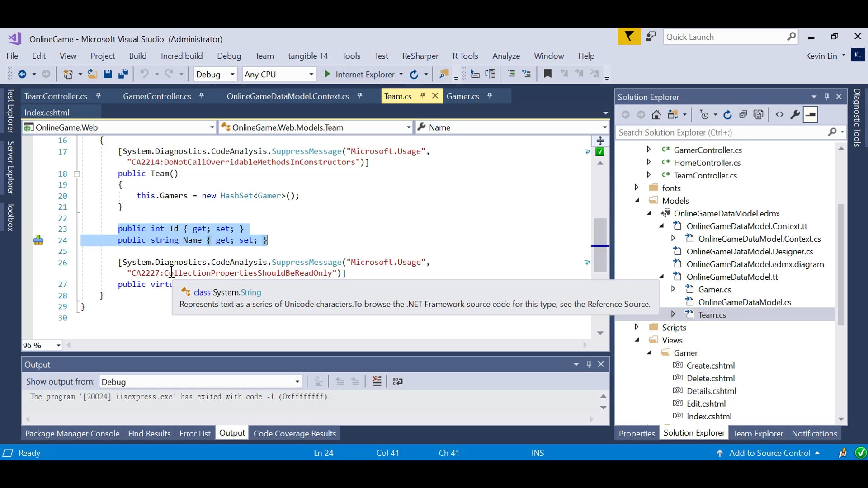This screenshot has height=488, width=868.
Task: Expand the Scripts folder
Action: tap(637, 327)
